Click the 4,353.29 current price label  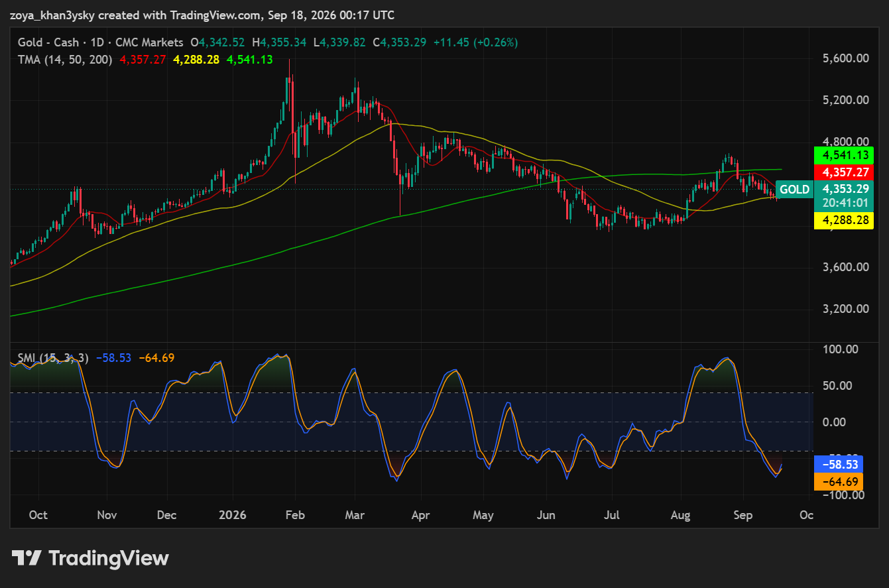coord(843,189)
